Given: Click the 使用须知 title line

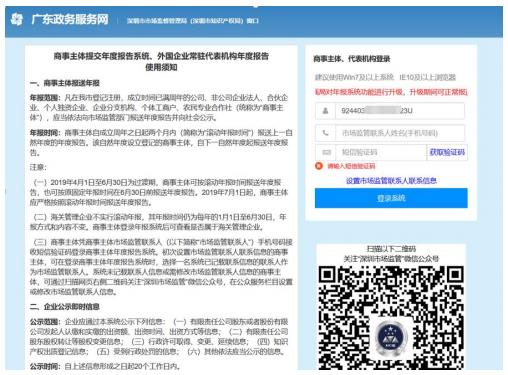Looking at the screenshot, I should click(161, 67).
